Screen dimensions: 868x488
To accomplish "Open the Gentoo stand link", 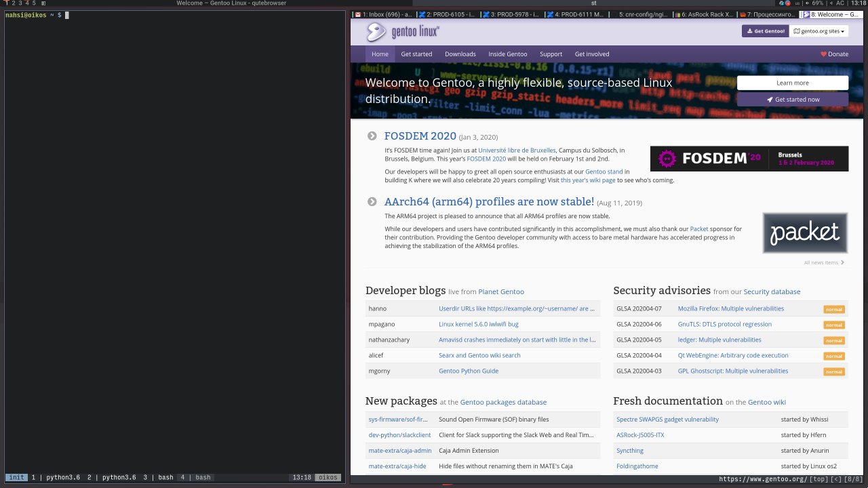I will (604, 172).
